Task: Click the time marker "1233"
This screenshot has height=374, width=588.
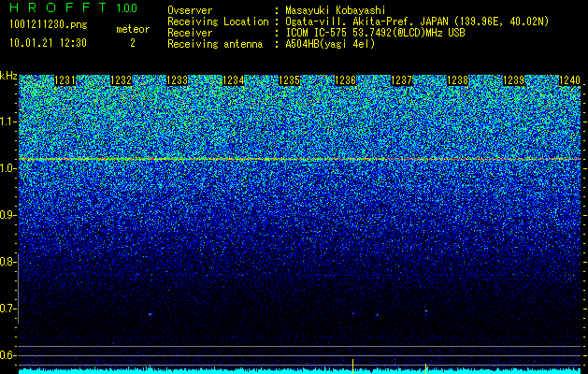Action: 177,80
